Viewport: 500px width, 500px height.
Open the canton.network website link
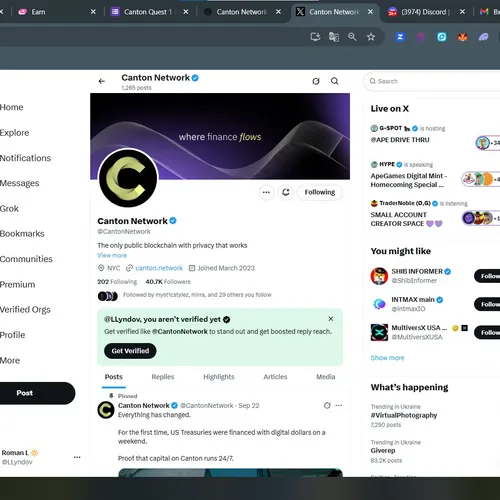159,268
